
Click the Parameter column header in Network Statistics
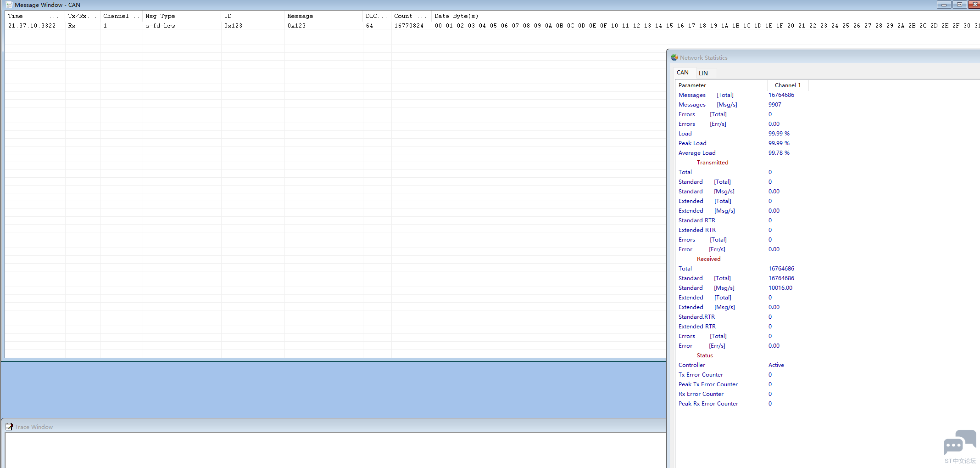(x=721, y=85)
